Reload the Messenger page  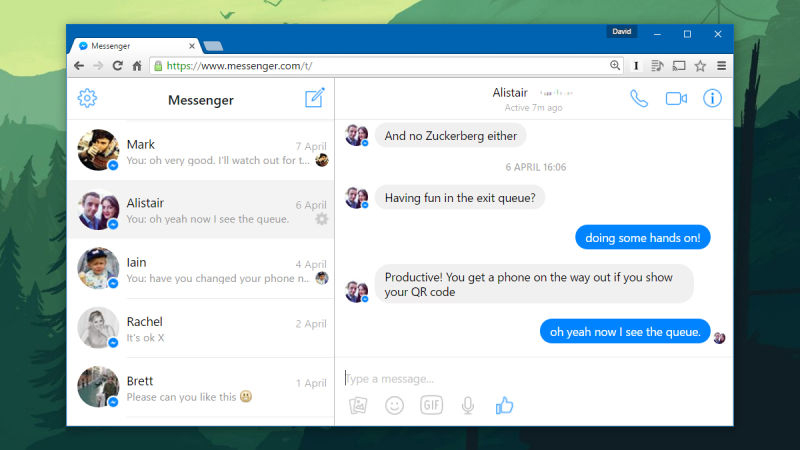point(117,66)
